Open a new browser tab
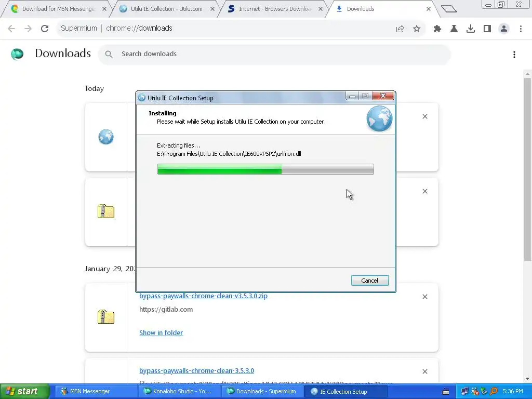 [449, 9]
